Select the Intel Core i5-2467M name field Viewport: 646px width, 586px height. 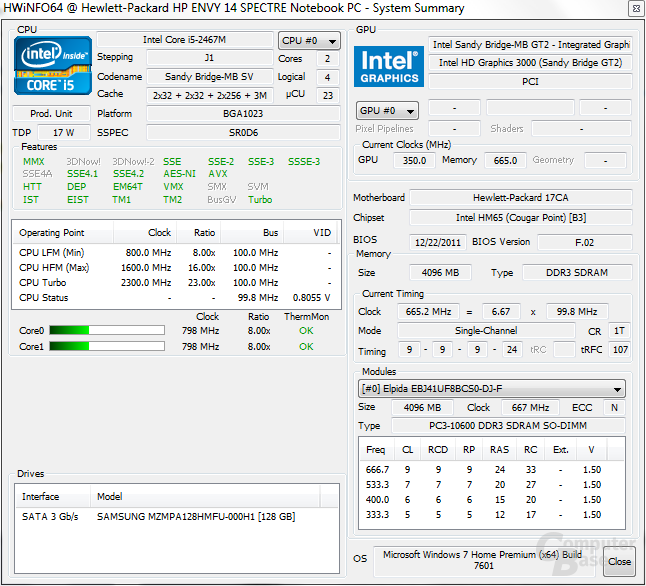coord(185,40)
